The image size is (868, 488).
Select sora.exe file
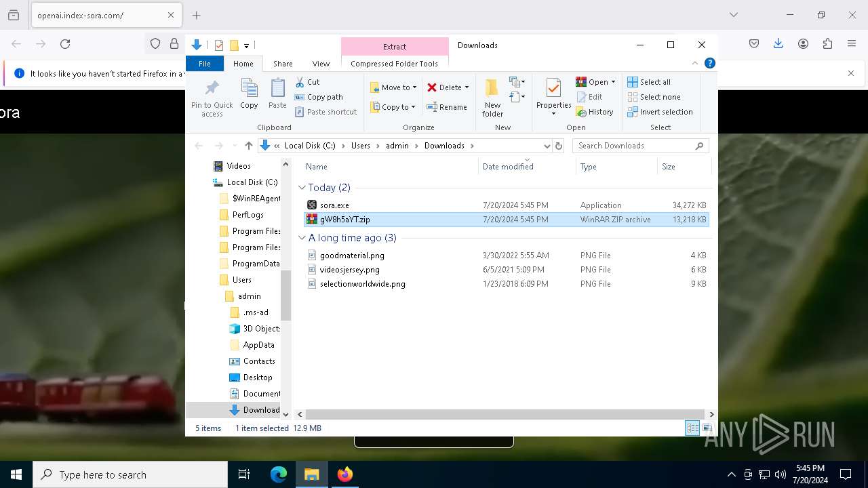coord(507,205)
